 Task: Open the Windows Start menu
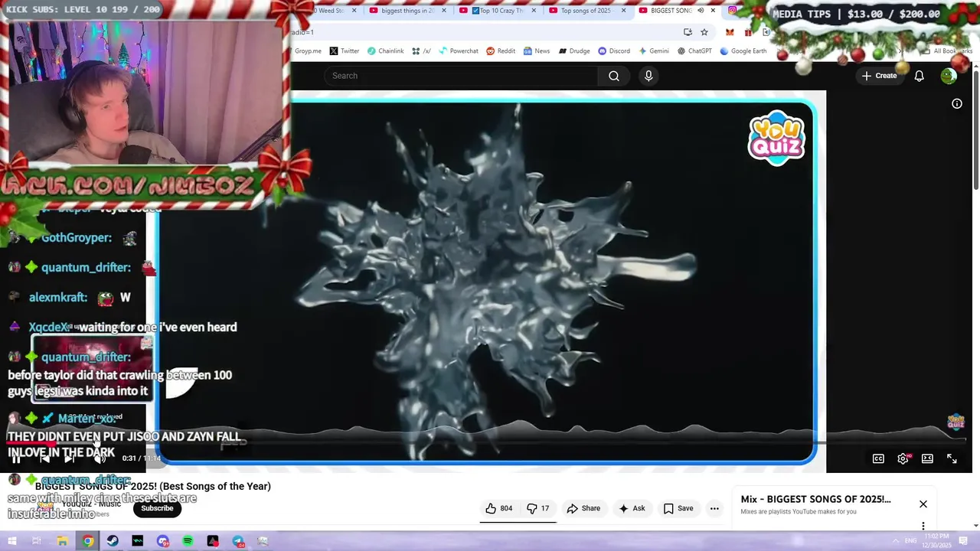11,541
